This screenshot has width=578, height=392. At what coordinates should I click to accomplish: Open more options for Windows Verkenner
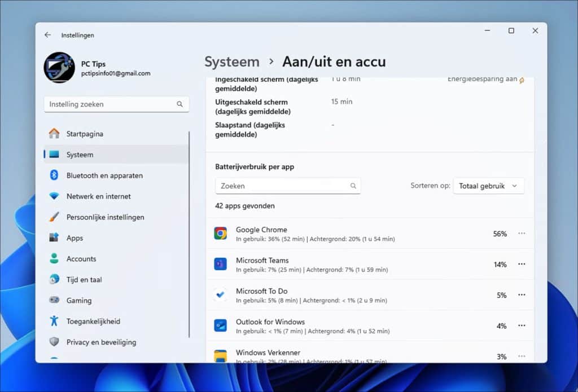[522, 356]
